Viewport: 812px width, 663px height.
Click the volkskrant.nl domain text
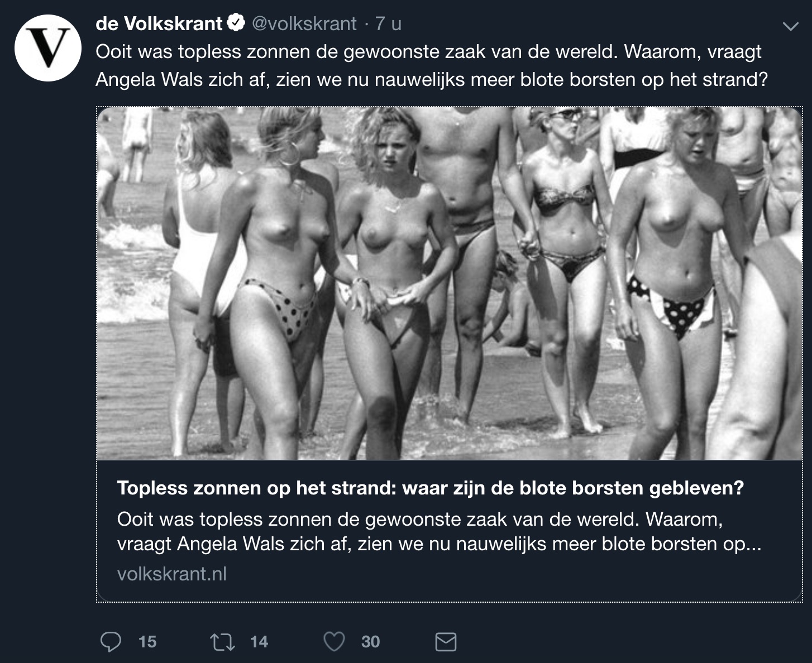[172, 574]
